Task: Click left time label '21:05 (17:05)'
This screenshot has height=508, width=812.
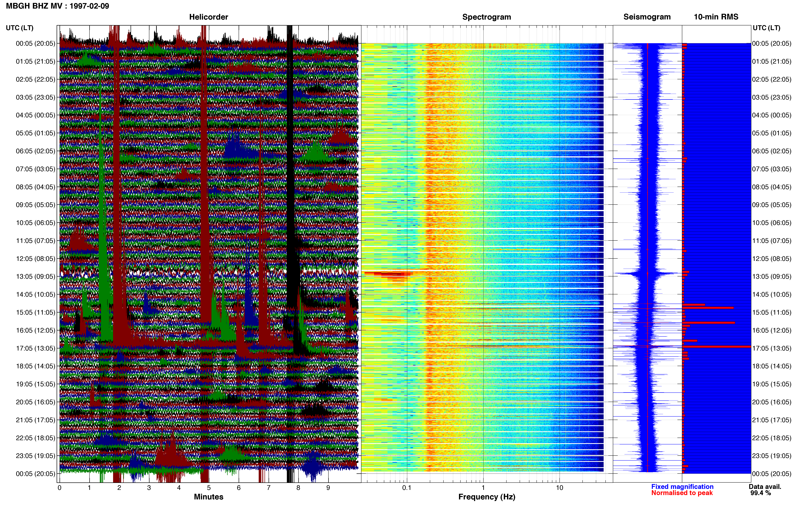Action: click(x=35, y=420)
